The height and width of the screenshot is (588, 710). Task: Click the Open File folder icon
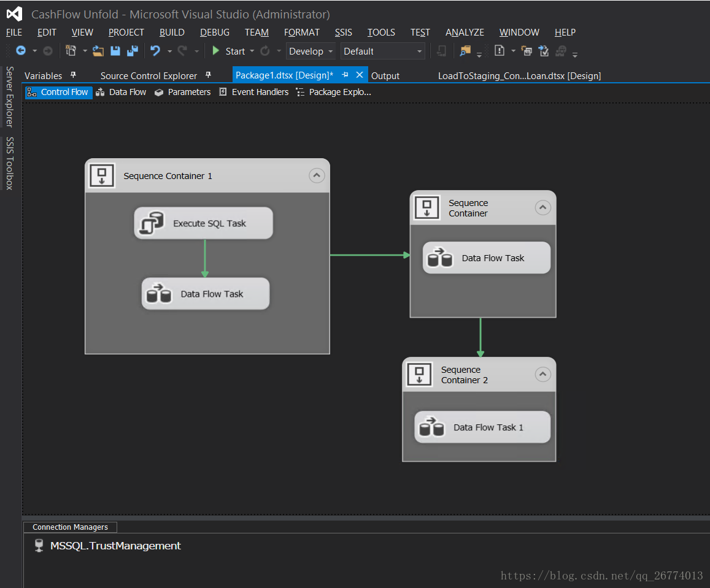[x=98, y=51]
